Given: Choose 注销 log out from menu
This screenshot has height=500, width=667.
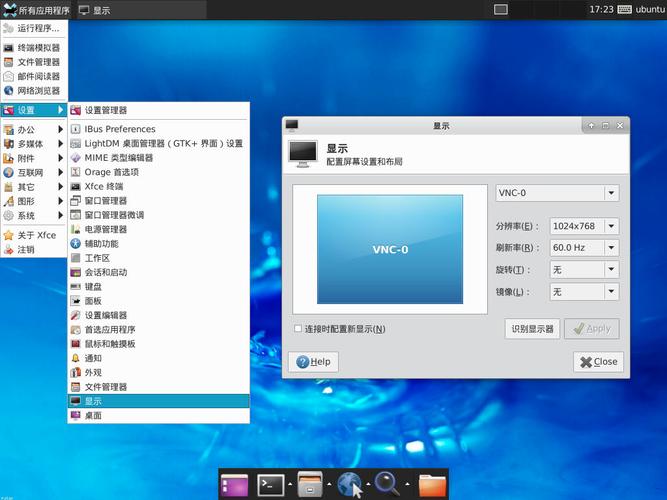Looking at the screenshot, I should [x=34, y=249].
